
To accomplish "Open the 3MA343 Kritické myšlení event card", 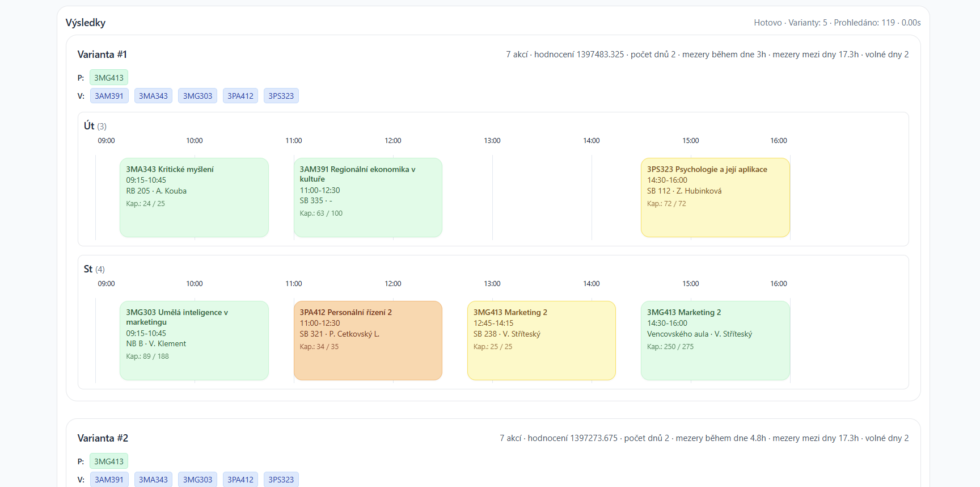I will coord(194,197).
